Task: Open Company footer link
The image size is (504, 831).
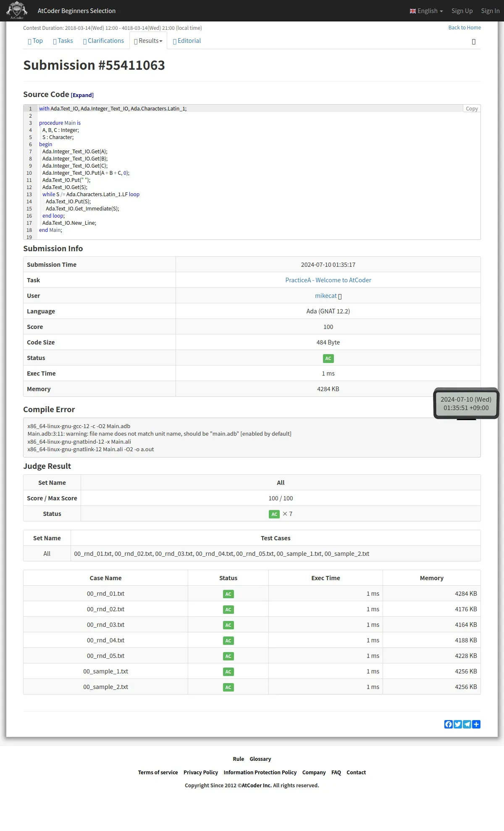Action: [x=314, y=773]
